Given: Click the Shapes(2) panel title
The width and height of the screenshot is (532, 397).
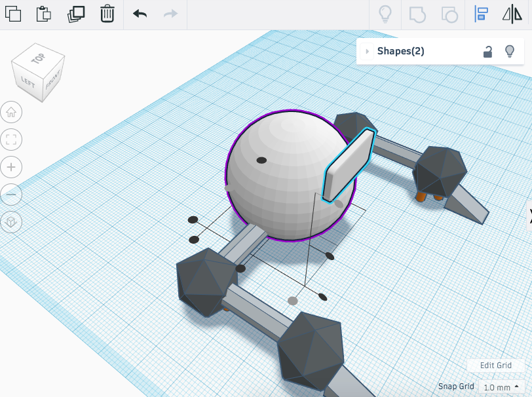Looking at the screenshot, I should [x=401, y=51].
